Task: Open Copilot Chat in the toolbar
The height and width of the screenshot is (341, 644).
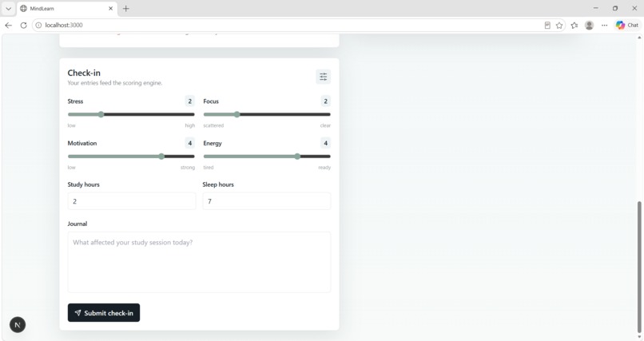Action: click(627, 25)
